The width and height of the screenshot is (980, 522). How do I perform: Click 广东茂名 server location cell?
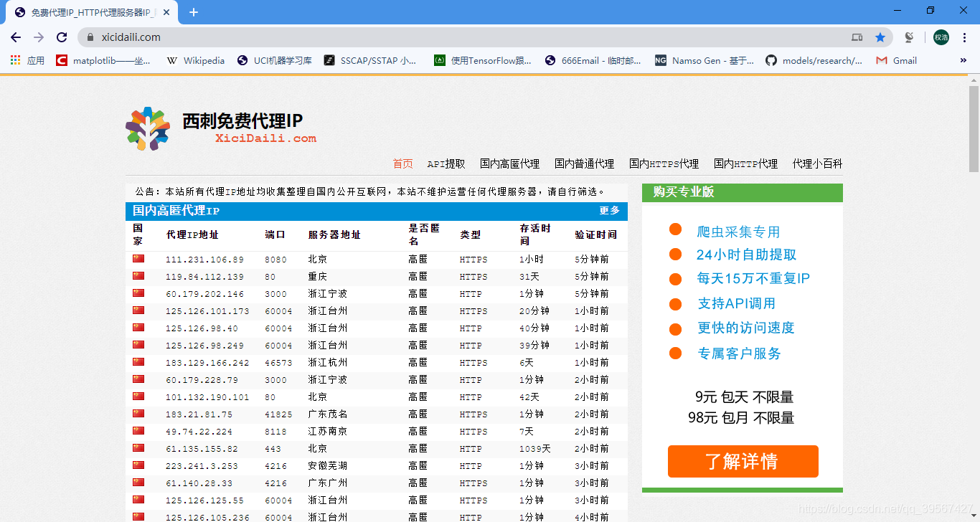(x=328, y=414)
